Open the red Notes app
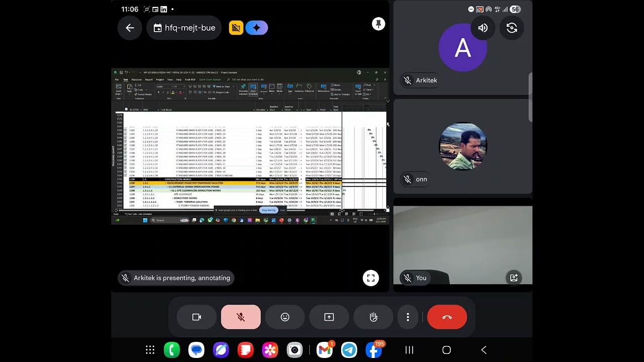The height and width of the screenshot is (362, 644). click(x=246, y=350)
